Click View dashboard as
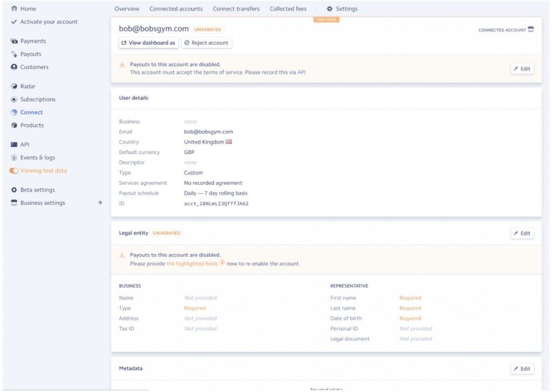The image size is (552, 392). click(x=148, y=43)
